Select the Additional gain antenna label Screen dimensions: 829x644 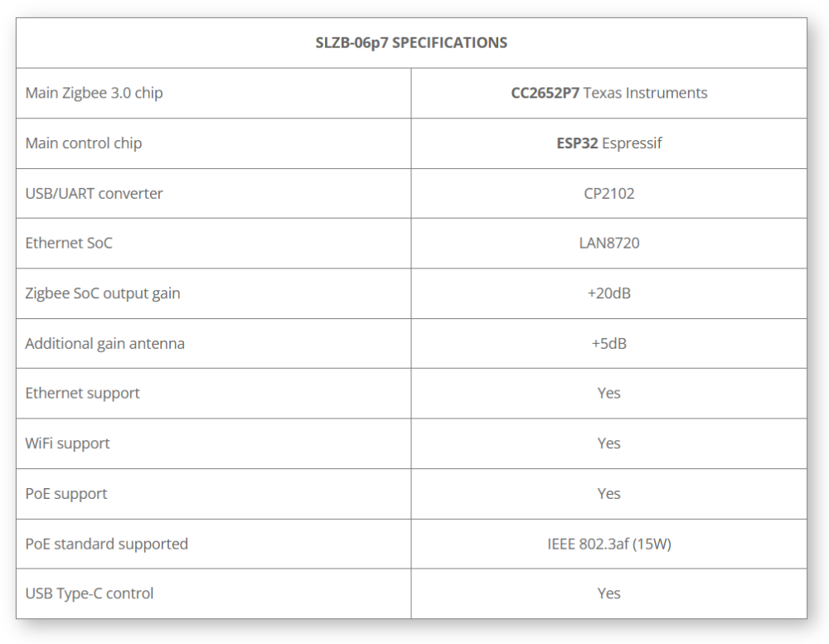coord(104,344)
